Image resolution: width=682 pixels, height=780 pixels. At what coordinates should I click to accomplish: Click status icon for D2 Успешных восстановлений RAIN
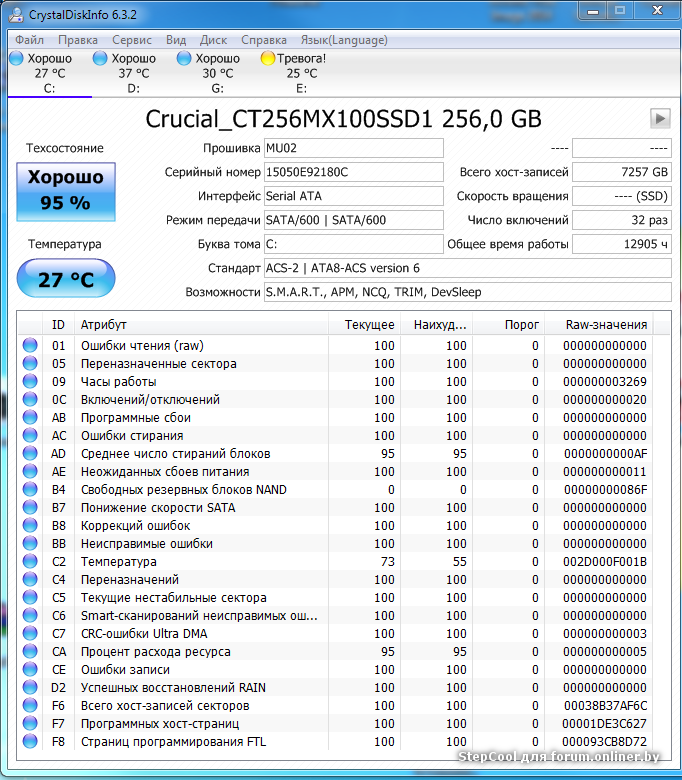point(30,687)
